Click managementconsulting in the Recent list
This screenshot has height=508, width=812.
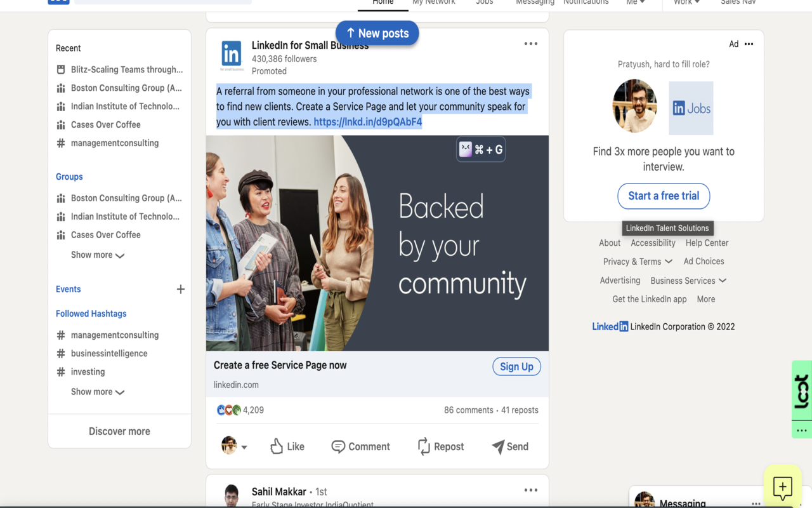pos(115,143)
